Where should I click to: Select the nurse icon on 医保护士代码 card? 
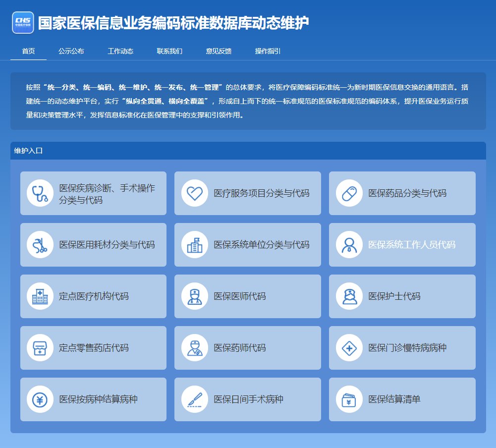[x=349, y=296]
